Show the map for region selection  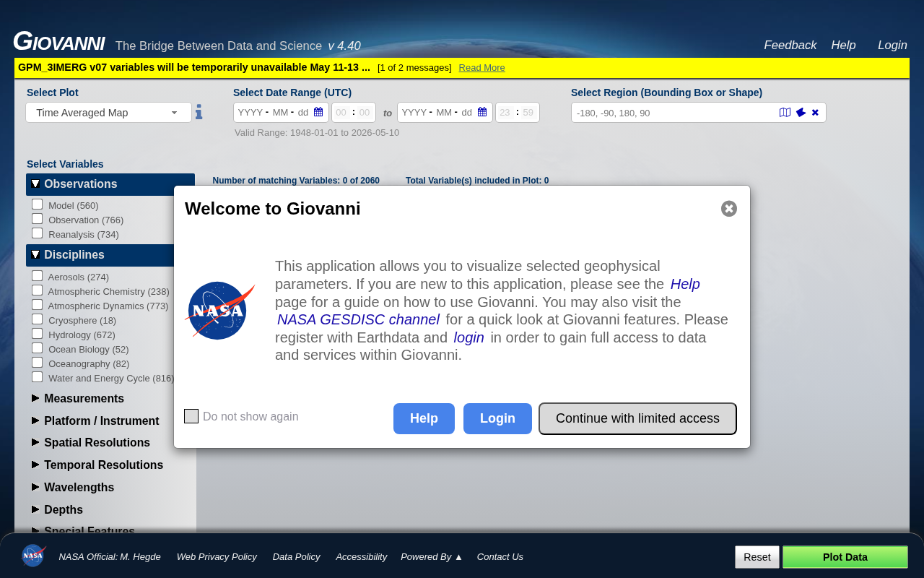pos(785,113)
